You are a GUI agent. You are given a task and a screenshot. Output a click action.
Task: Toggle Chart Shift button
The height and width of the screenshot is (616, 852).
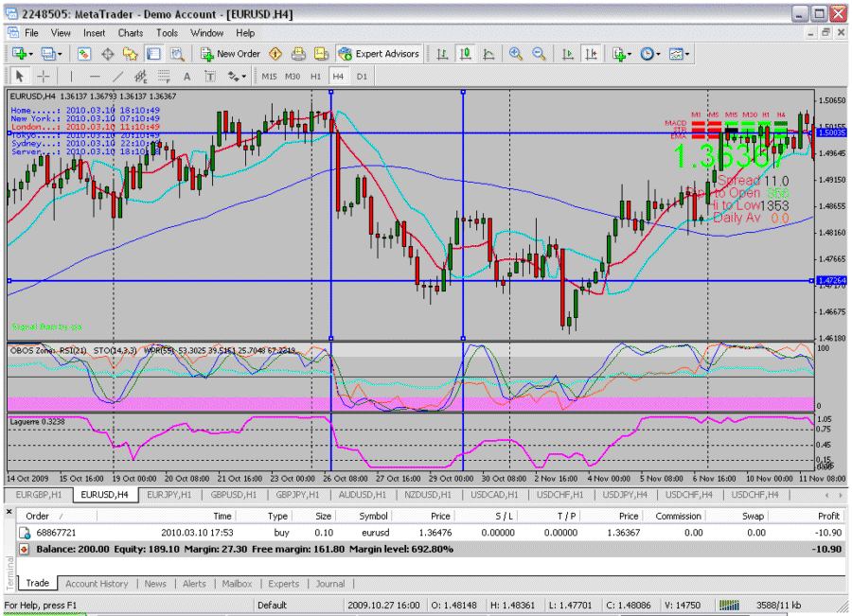592,54
